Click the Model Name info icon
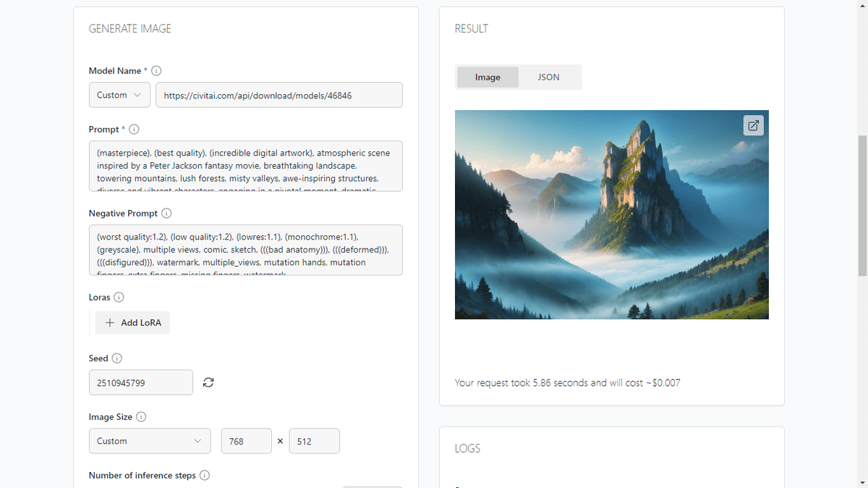The height and width of the screenshot is (488, 868). point(156,71)
